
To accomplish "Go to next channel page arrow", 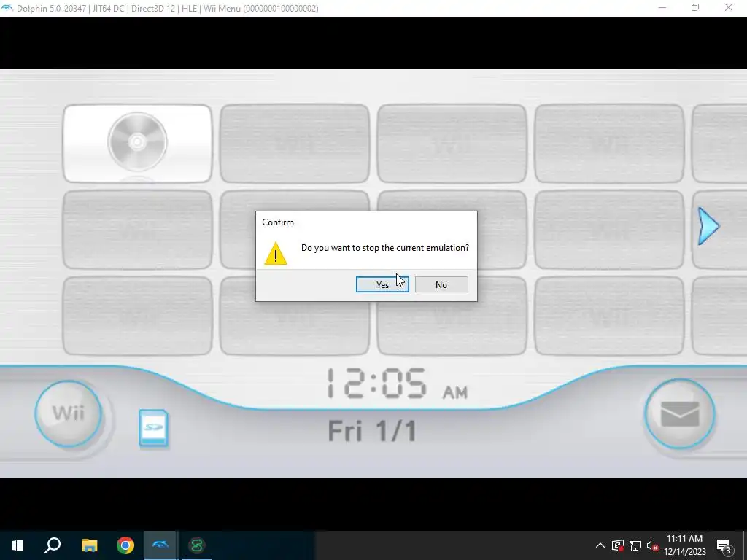I will click(708, 226).
